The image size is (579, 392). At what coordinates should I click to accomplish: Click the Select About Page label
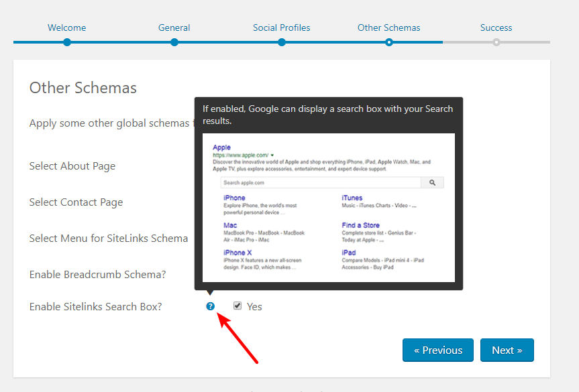tap(72, 166)
